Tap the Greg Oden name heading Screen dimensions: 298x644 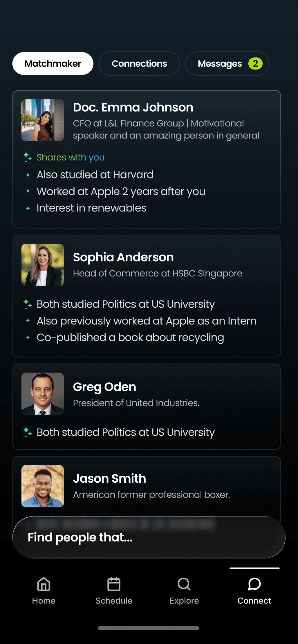(104, 387)
